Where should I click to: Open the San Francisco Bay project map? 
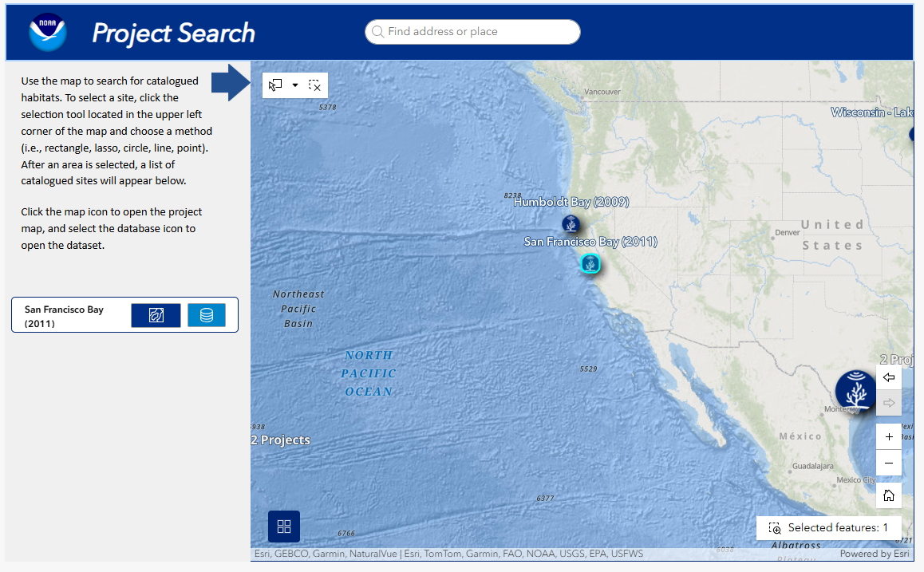[x=156, y=316]
